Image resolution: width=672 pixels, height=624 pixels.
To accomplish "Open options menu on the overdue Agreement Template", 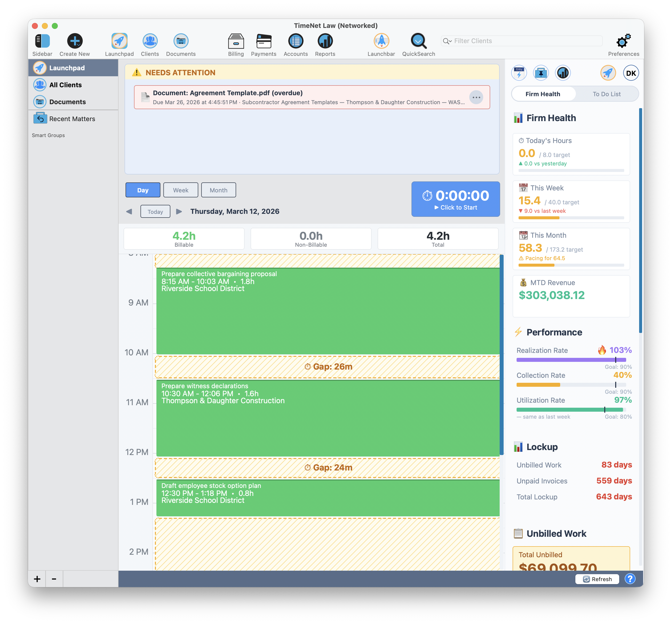I will (x=476, y=97).
